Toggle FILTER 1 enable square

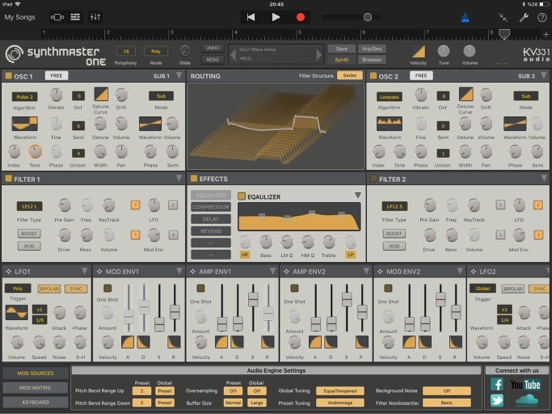coord(8,178)
